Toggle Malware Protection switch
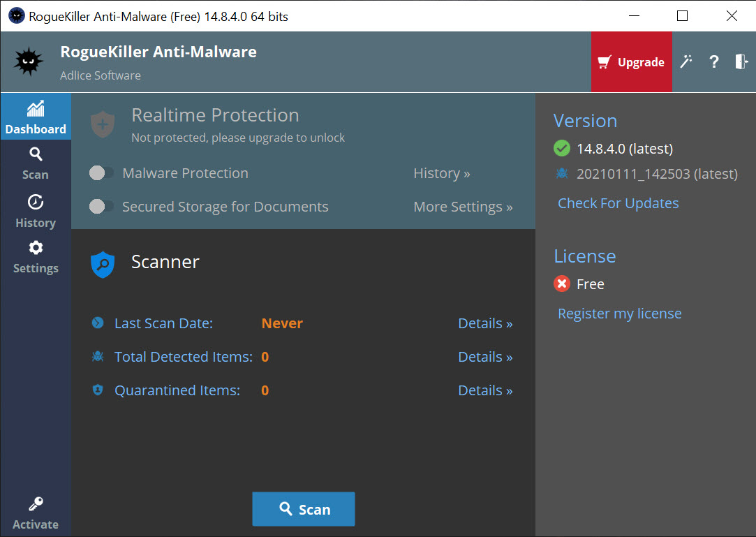Viewport: 756px width, 537px height. click(102, 173)
